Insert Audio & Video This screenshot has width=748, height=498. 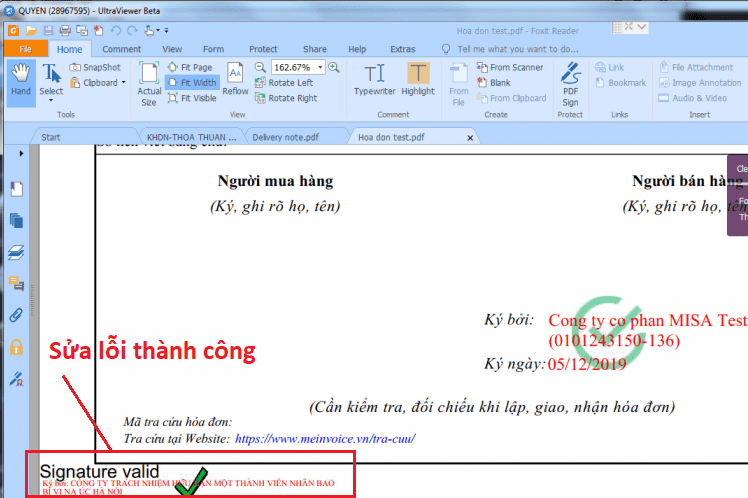[693, 98]
